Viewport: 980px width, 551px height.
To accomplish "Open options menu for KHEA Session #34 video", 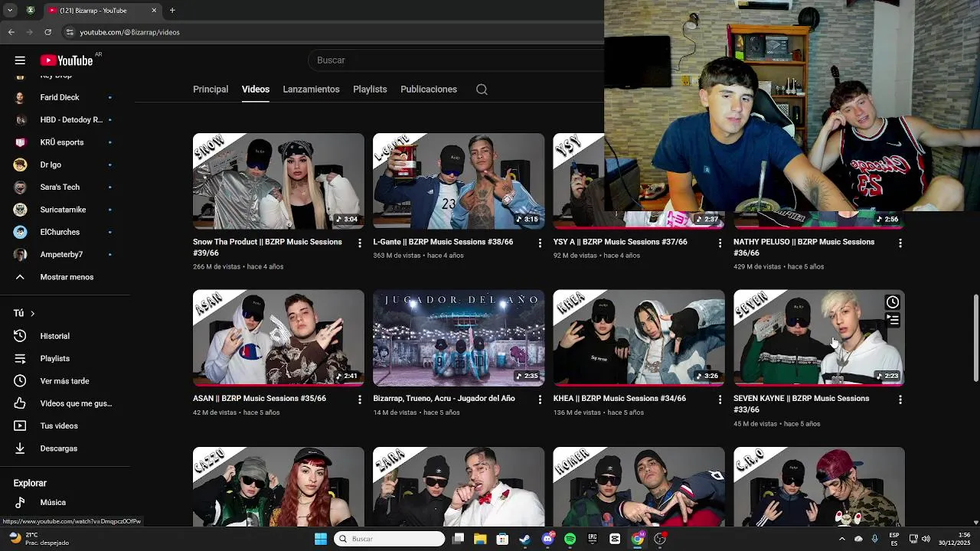I will click(x=720, y=399).
